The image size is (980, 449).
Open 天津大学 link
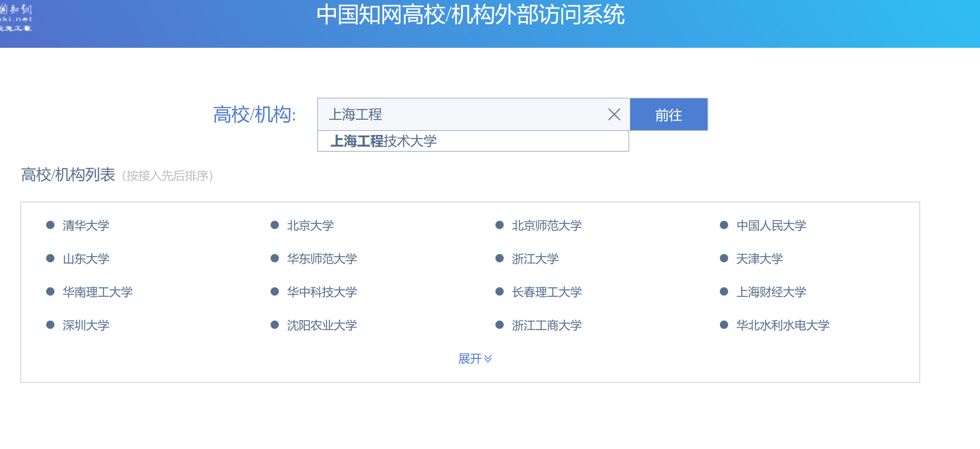pyautogui.click(x=759, y=259)
